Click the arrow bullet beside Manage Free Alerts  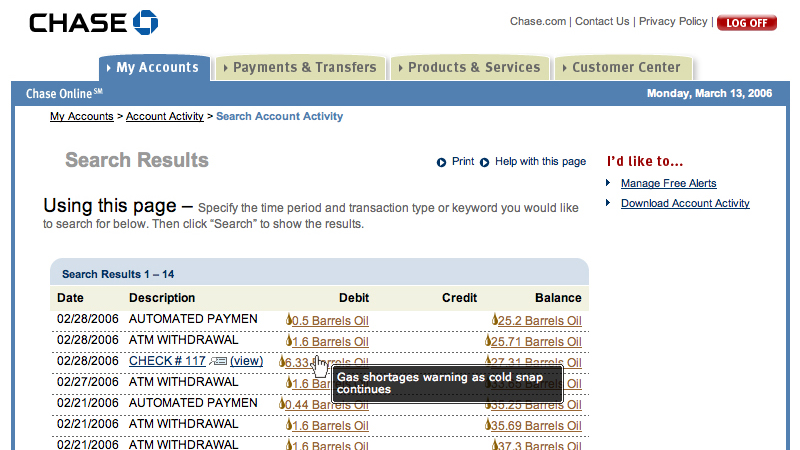point(608,183)
